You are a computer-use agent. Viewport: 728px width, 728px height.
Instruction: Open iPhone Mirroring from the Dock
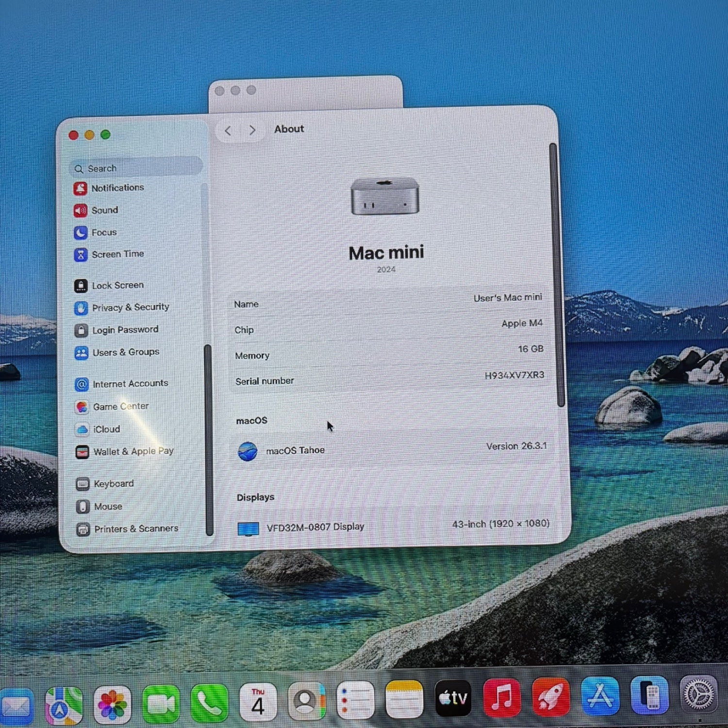pyautogui.click(x=649, y=695)
